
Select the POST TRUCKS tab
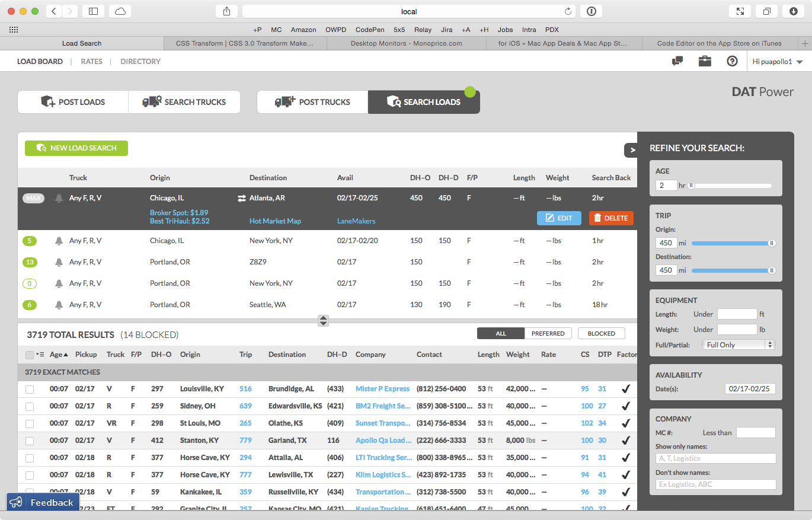(x=312, y=102)
